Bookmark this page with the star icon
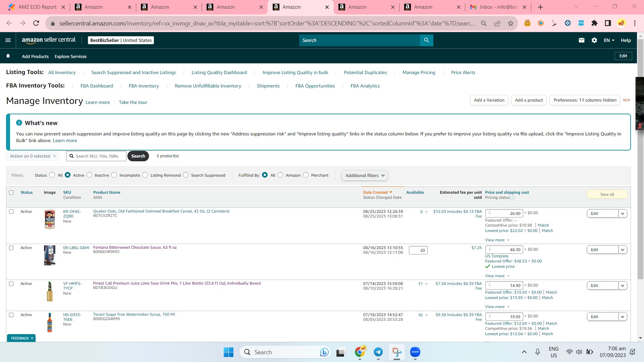Image resolution: width=644 pixels, height=362 pixels. coord(511,23)
